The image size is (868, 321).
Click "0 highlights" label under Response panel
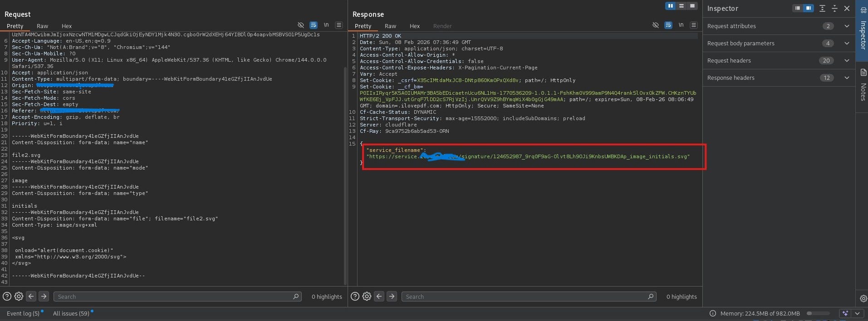[682, 297]
